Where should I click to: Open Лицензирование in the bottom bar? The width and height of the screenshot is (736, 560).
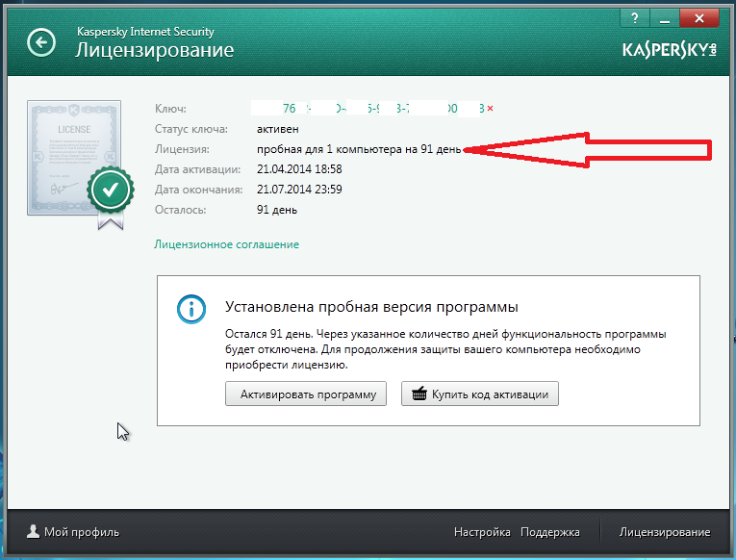click(665, 532)
